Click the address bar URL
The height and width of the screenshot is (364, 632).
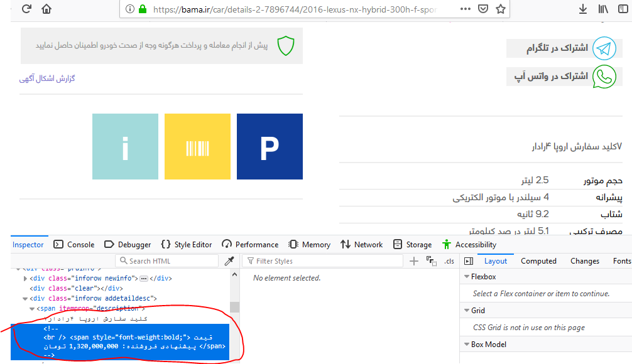coord(295,9)
